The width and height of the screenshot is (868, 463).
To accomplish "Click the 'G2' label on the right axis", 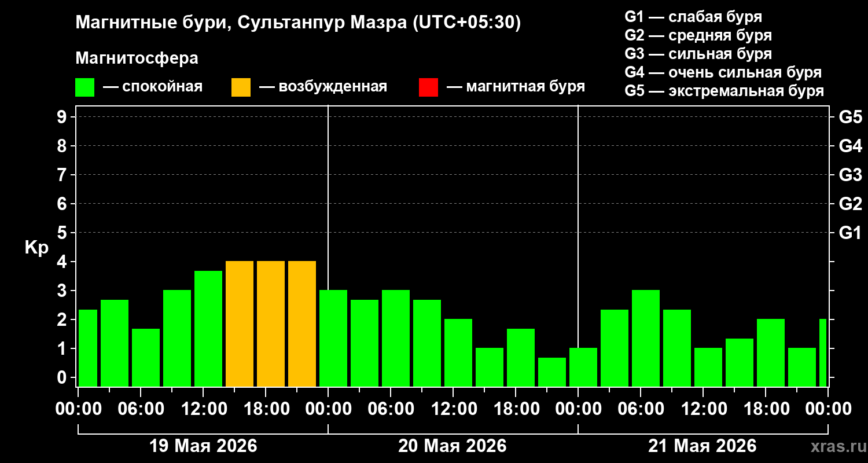I will pyautogui.click(x=850, y=204).
